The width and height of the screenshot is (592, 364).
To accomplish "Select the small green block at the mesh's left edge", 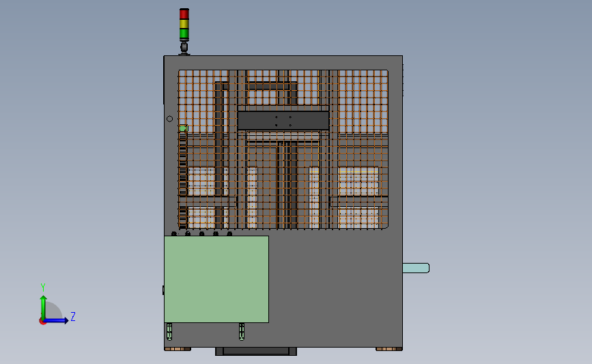I will pos(183,128).
